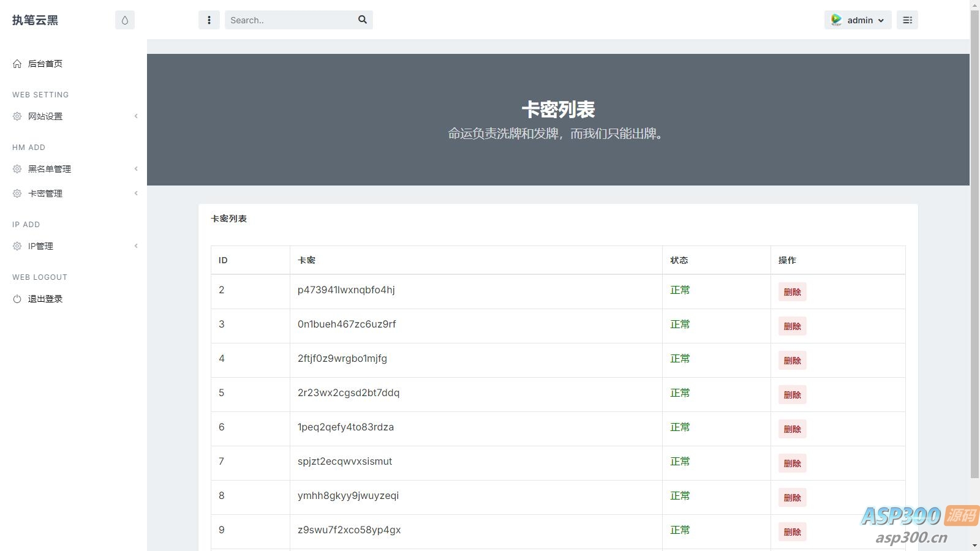980x551 pixels.
Task: Expand the 网站设置 submenu chevron
Action: [136, 116]
